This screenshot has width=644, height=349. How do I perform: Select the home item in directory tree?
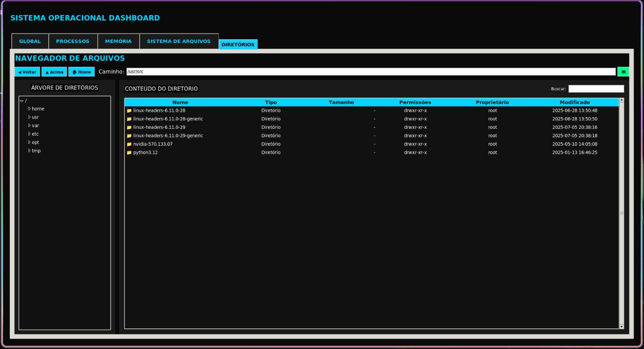click(38, 109)
